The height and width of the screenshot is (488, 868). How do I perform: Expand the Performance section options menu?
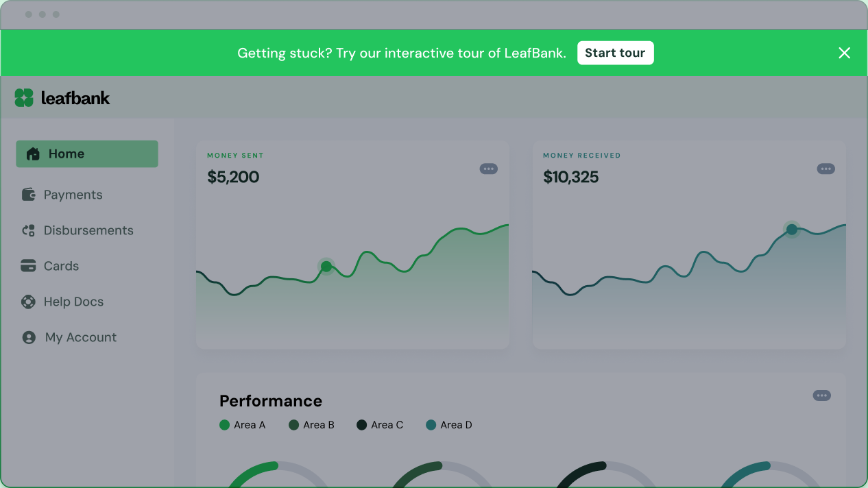(821, 395)
